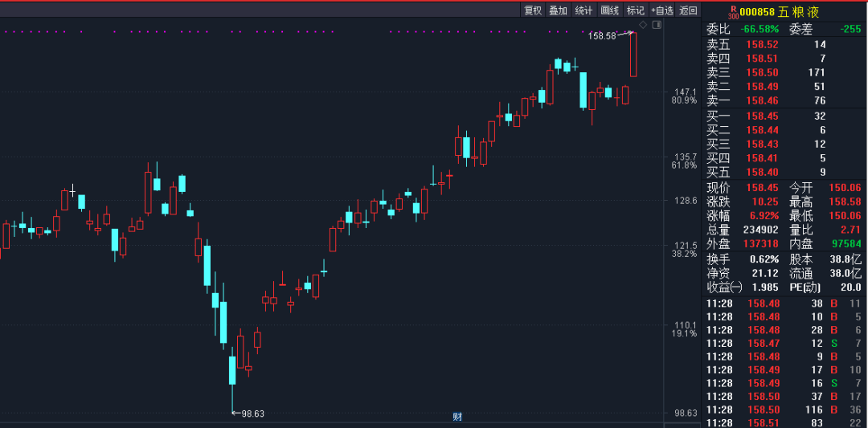Add stock via +自选 button
The image size is (868, 428).
[x=662, y=10]
